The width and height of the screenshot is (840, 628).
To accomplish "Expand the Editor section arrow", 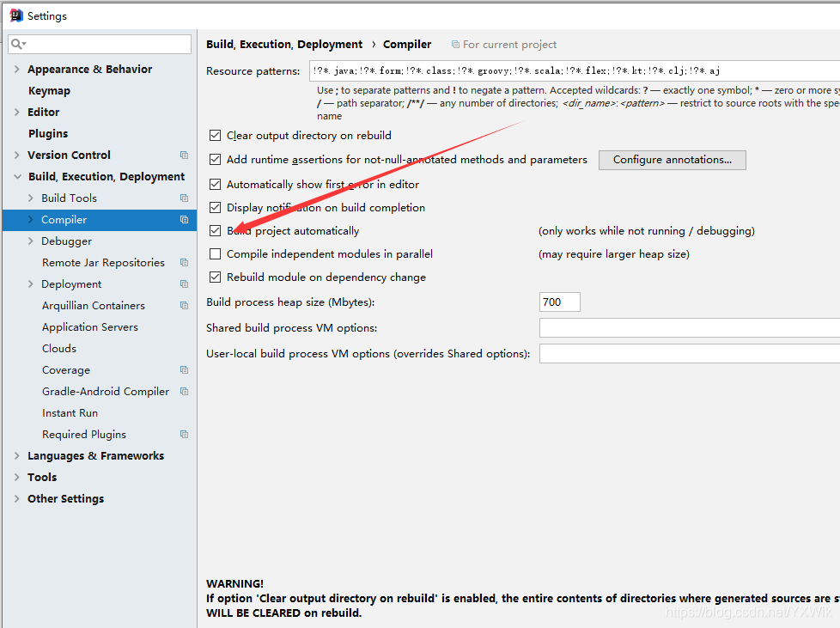I will [x=16, y=112].
